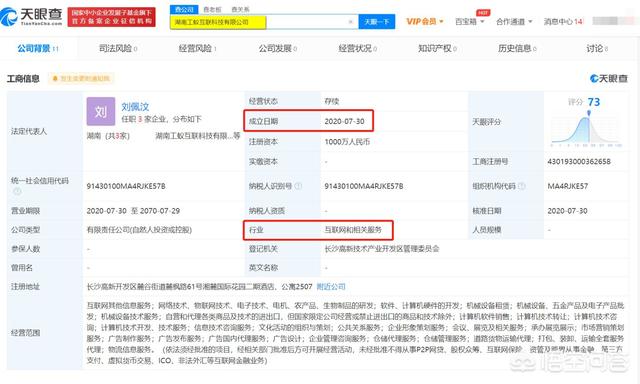Viewport: 640px width, 384px height.
Task: Switch to the 历史信息 tab
Action: point(517,49)
